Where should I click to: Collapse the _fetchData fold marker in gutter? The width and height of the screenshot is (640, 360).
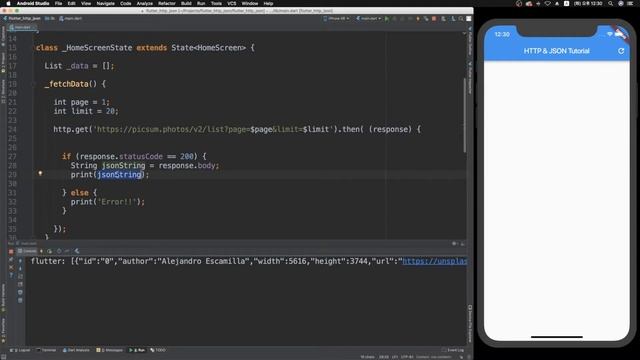tap(34, 84)
